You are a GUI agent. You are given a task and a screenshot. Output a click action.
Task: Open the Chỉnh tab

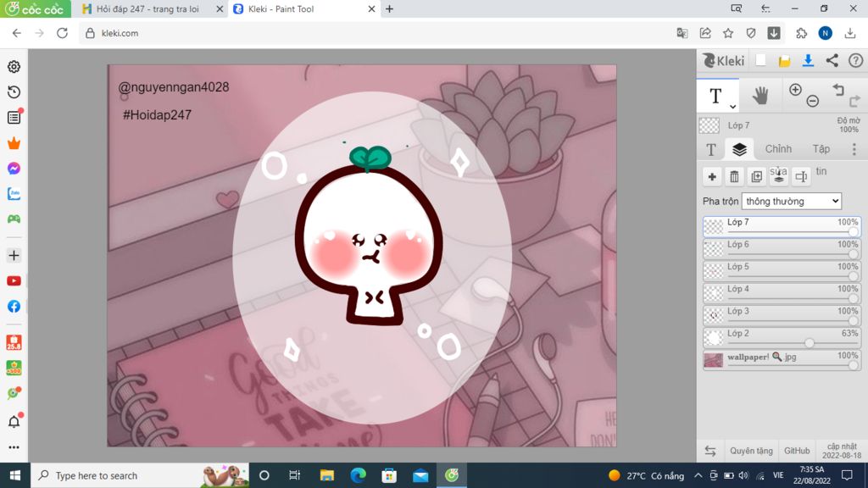click(x=778, y=149)
